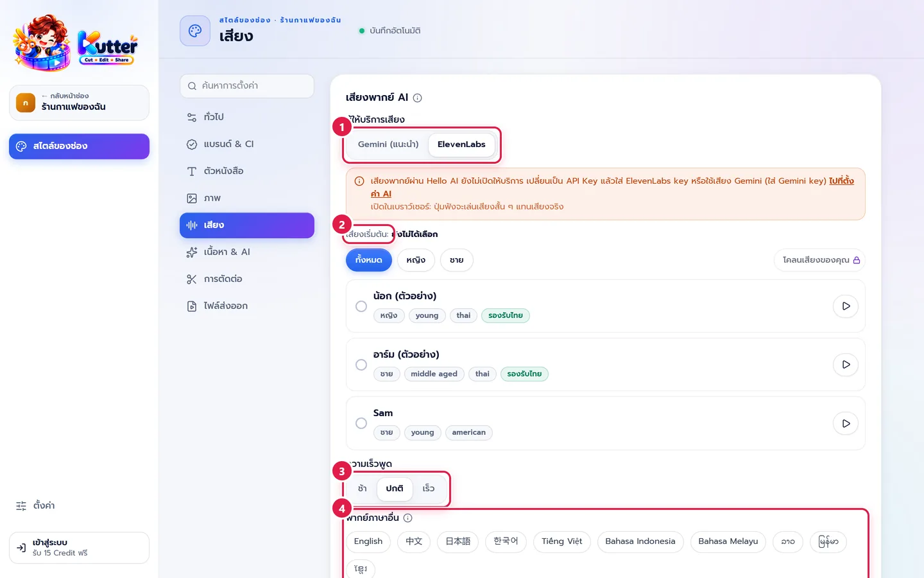Go back to ร้านกาแฟของฉัน channel page
The image size is (924, 578).
[79, 103]
